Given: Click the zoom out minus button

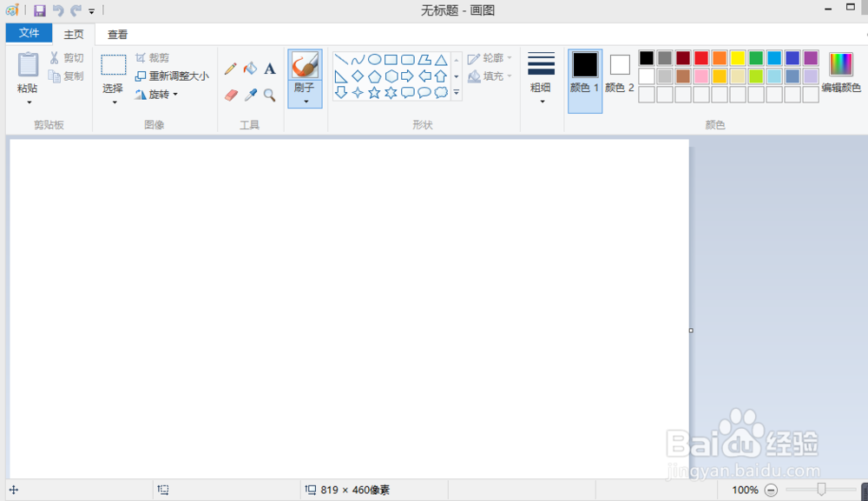Looking at the screenshot, I should coord(771,490).
